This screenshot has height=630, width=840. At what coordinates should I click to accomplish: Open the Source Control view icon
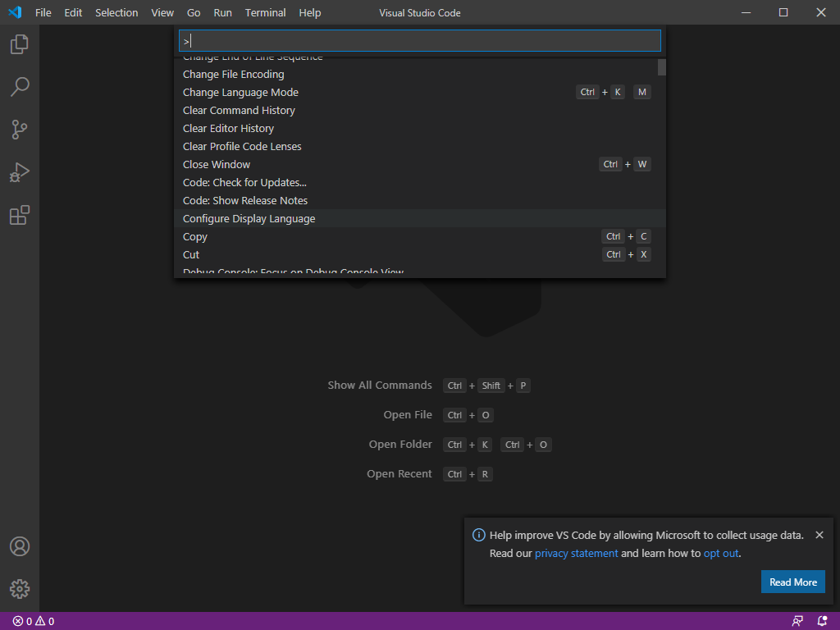click(20, 130)
